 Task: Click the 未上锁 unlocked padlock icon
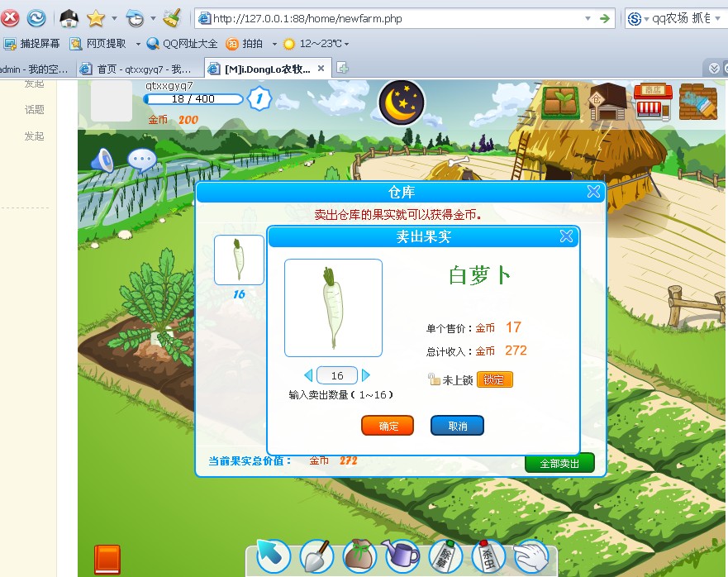pyautogui.click(x=434, y=379)
